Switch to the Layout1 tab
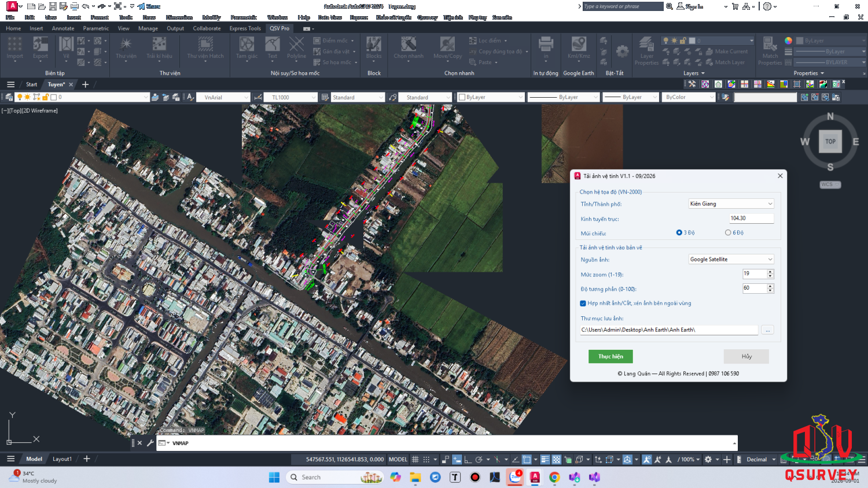This screenshot has height=488, width=868. (62, 459)
